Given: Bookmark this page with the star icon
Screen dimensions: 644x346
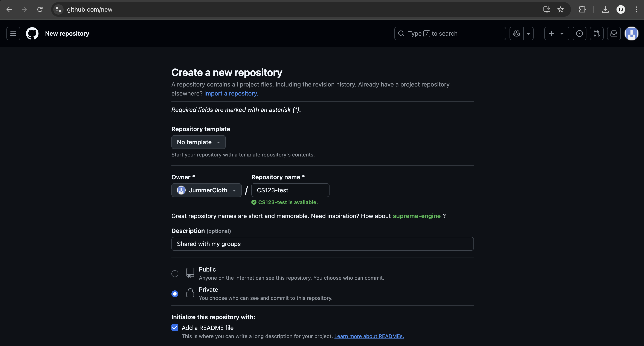Looking at the screenshot, I should [561, 9].
